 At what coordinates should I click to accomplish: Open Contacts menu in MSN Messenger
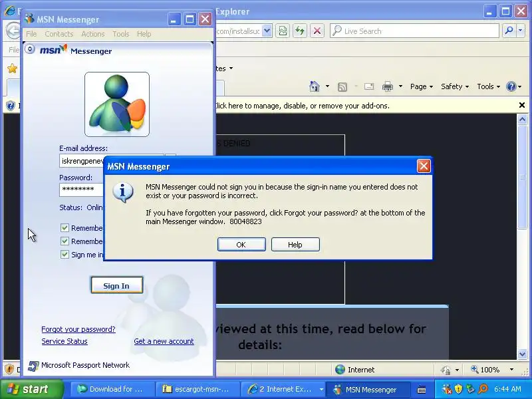59,34
